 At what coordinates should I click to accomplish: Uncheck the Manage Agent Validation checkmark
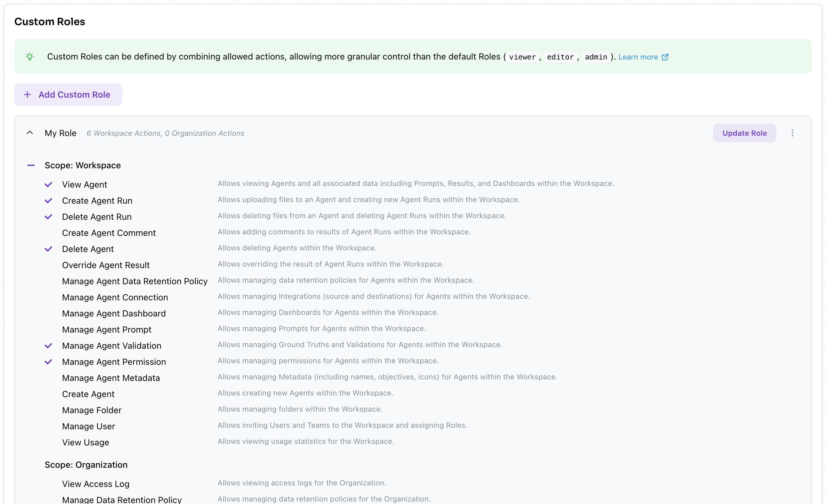[49, 346]
